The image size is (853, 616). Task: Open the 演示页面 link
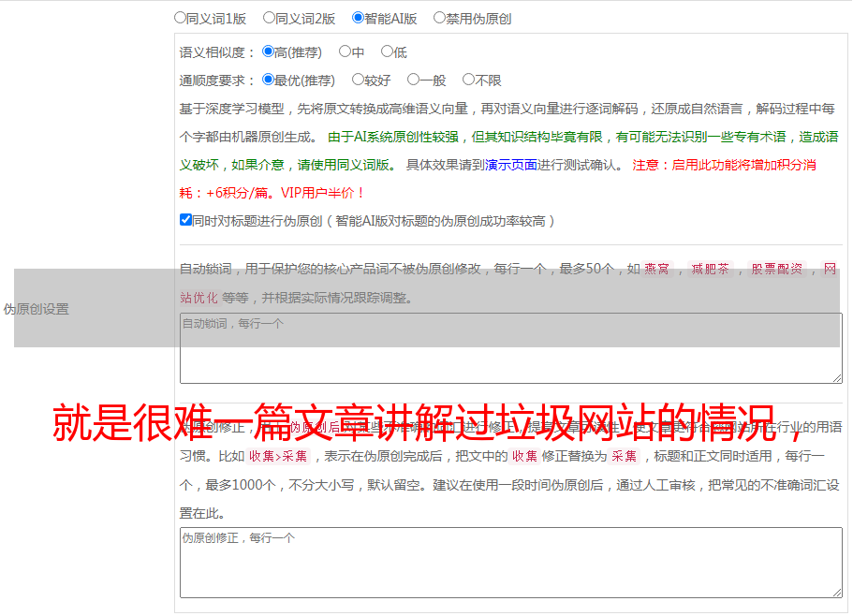(x=510, y=166)
